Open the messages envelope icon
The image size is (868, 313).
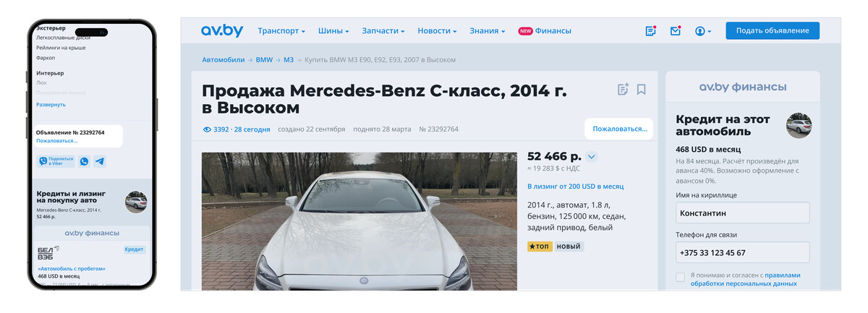[675, 31]
